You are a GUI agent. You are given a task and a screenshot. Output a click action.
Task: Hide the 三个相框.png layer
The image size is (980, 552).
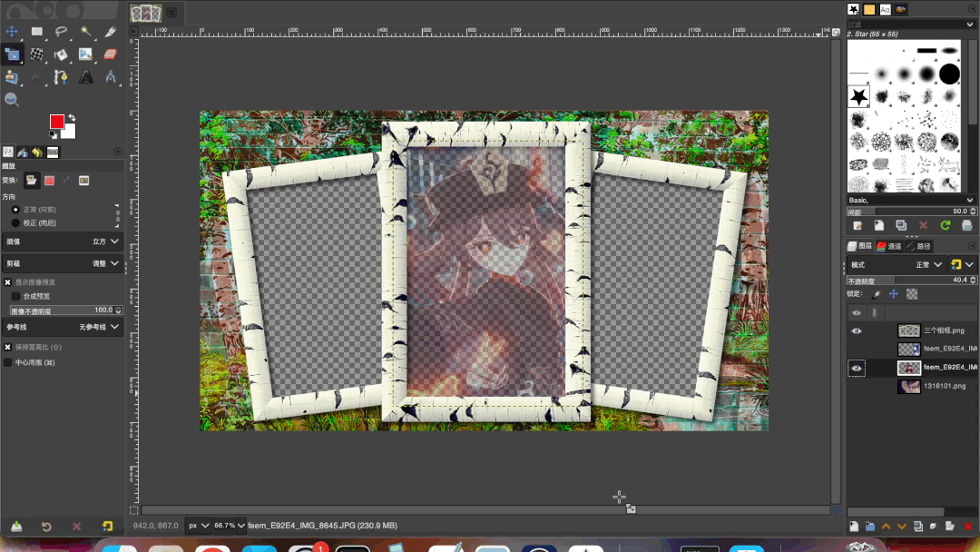pyautogui.click(x=857, y=330)
